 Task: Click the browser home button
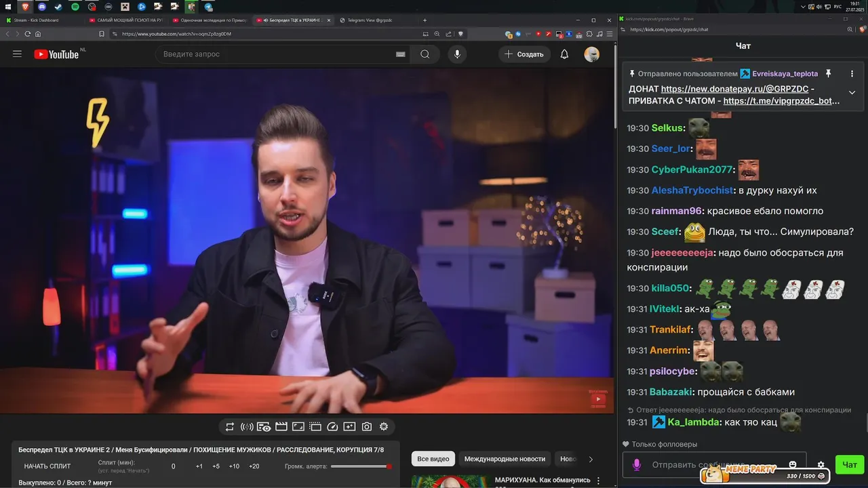[x=38, y=34]
